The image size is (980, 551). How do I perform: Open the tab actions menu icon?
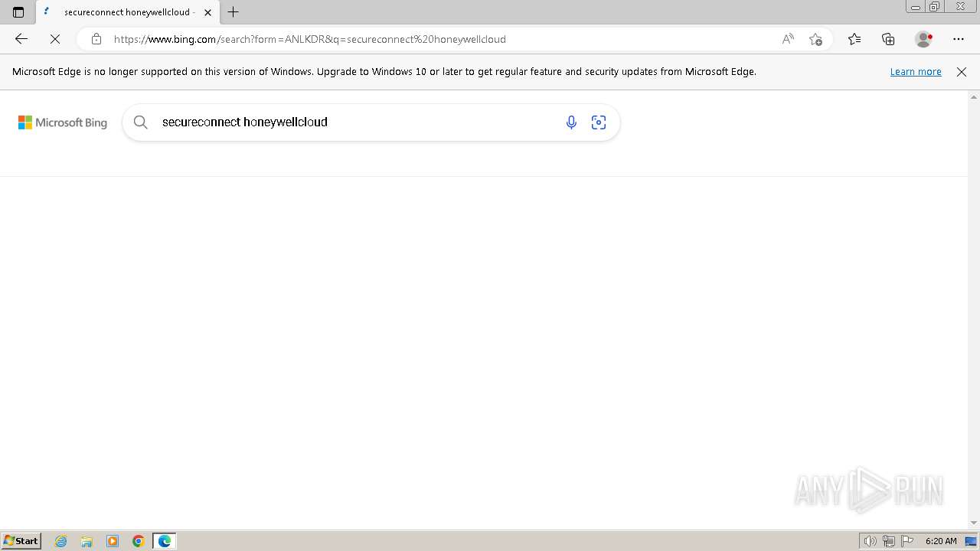tap(18, 12)
